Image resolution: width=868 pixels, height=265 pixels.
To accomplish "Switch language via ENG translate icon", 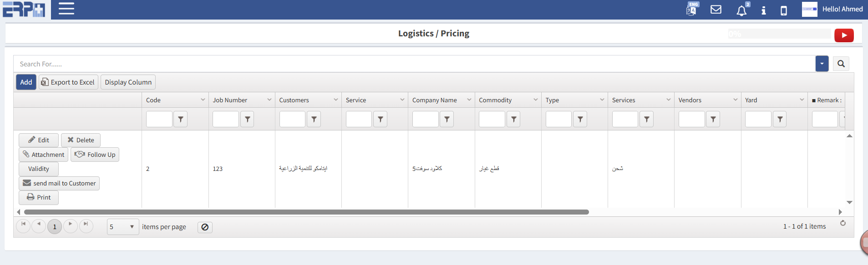I will (x=692, y=9).
